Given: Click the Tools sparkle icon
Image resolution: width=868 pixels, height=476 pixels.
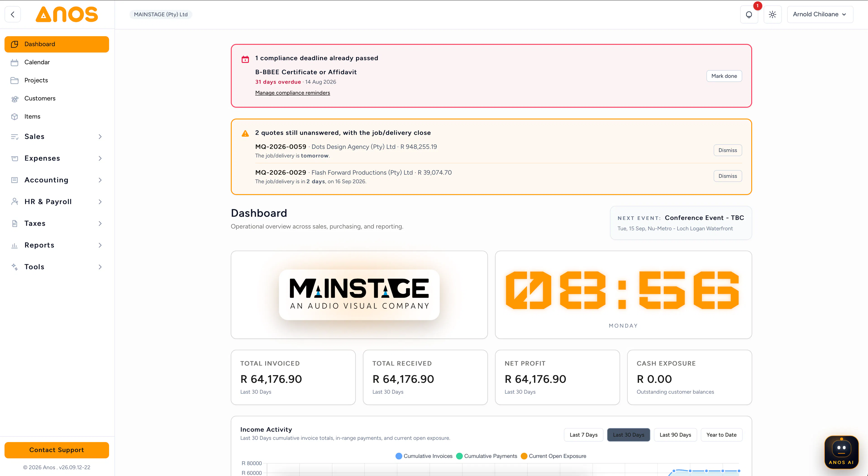Looking at the screenshot, I should coord(14,267).
